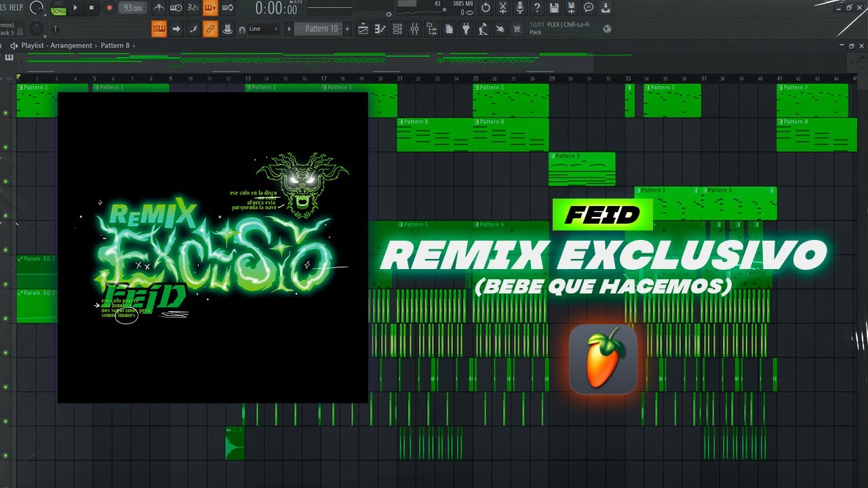The width and height of the screenshot is (868, 488).
Task: Select the Pattern 2 clip
Action: [812, 100]
